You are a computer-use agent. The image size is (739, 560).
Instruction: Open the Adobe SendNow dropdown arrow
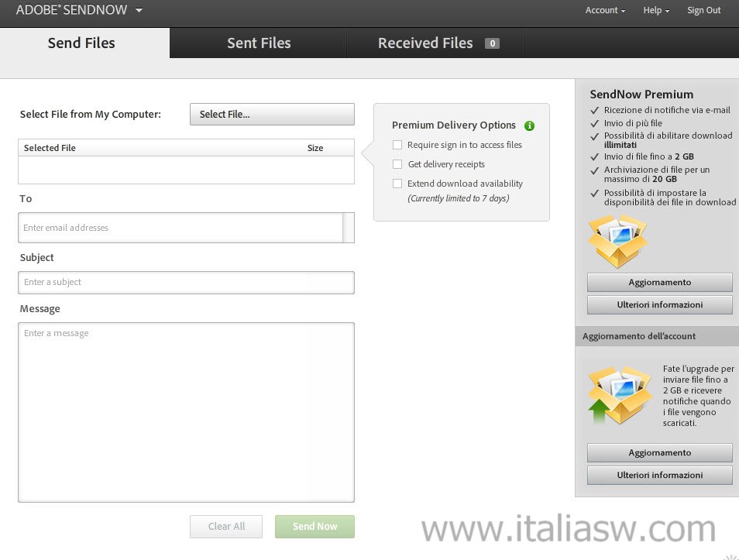pyautogui.click(x=139, y=10)
